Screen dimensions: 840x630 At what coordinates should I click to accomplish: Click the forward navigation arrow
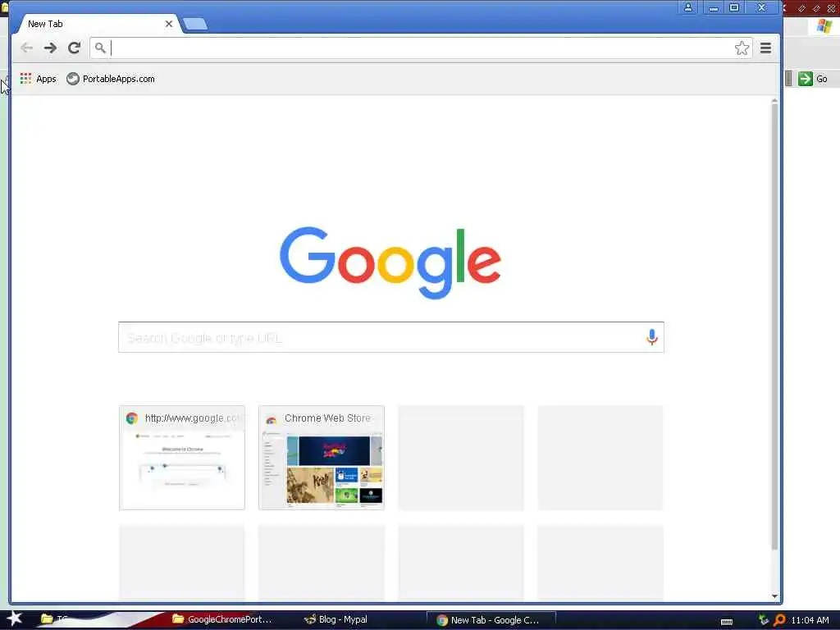click(50, 48)
